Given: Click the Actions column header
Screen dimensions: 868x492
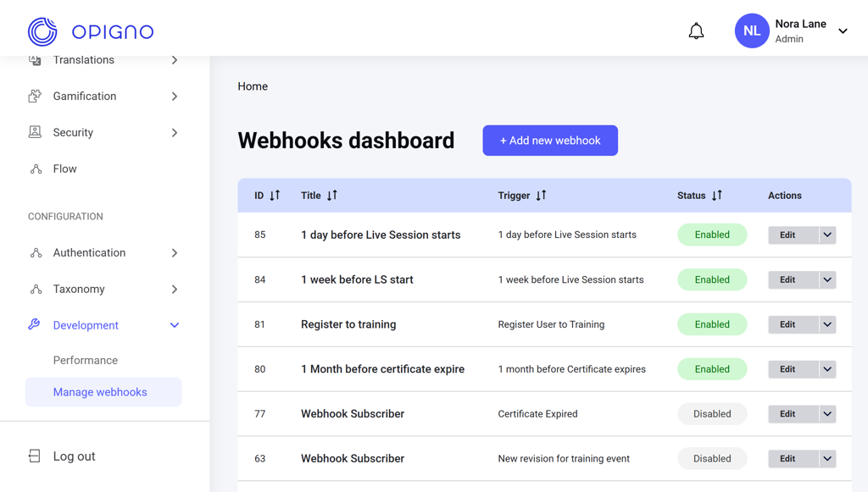Looking at the screenshot, I should (x=784, y=195).
